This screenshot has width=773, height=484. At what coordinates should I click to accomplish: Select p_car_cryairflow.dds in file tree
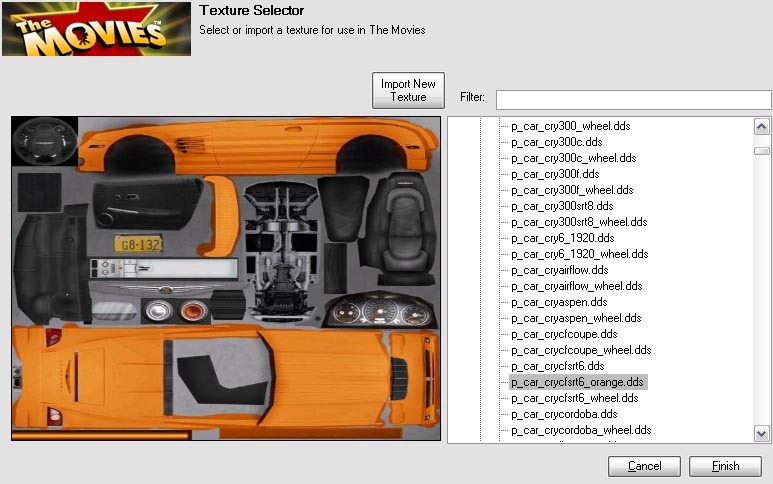559,270
